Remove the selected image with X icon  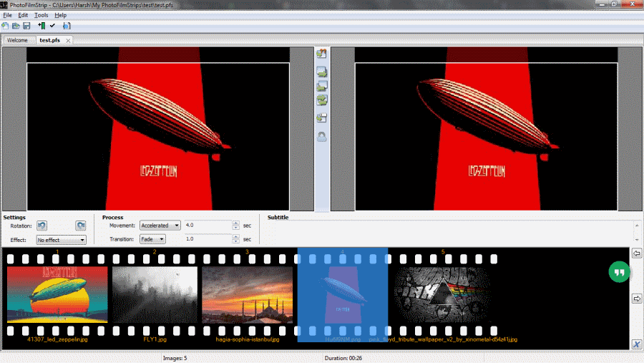(637, 344)
